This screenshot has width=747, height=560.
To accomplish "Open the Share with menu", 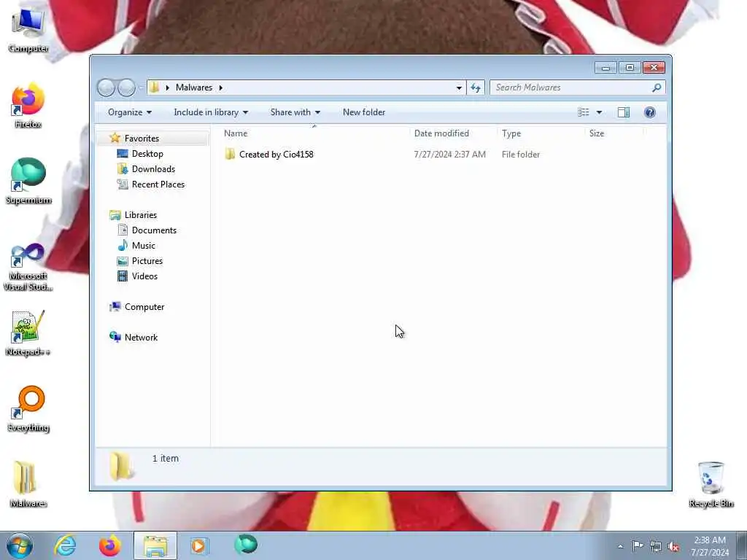I will coord(295,112).
